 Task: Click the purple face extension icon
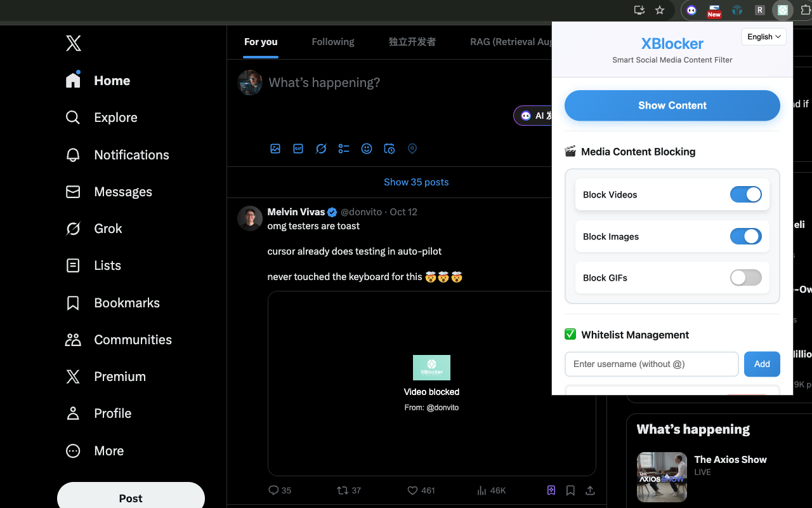click(x=691, y=10)
